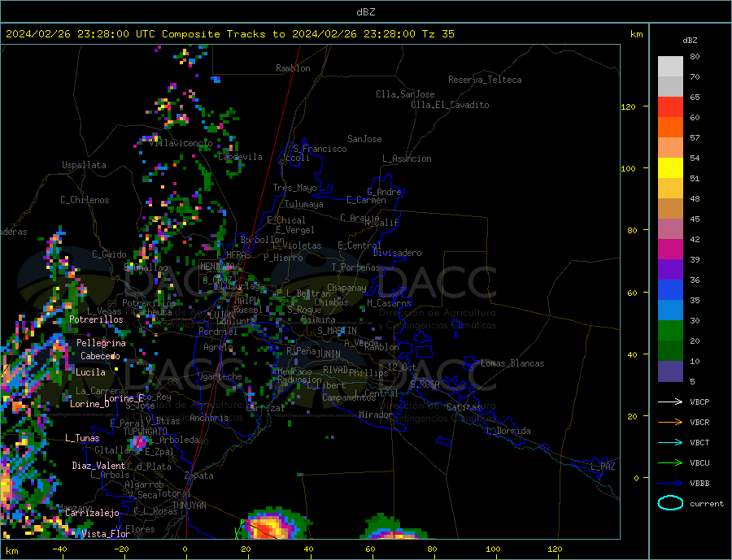Click the L_PAZ label

[x=603, y=467]
